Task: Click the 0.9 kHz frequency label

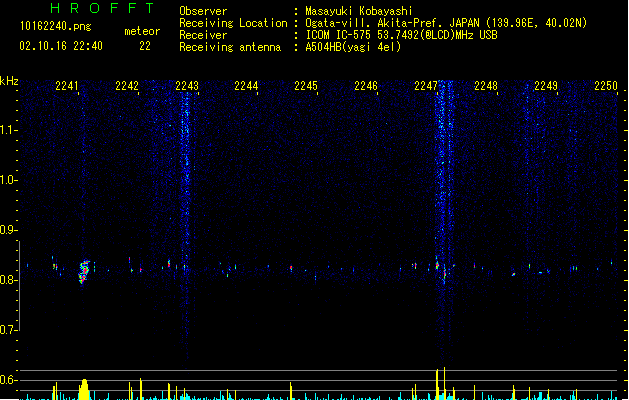Action: coord(8,230)
